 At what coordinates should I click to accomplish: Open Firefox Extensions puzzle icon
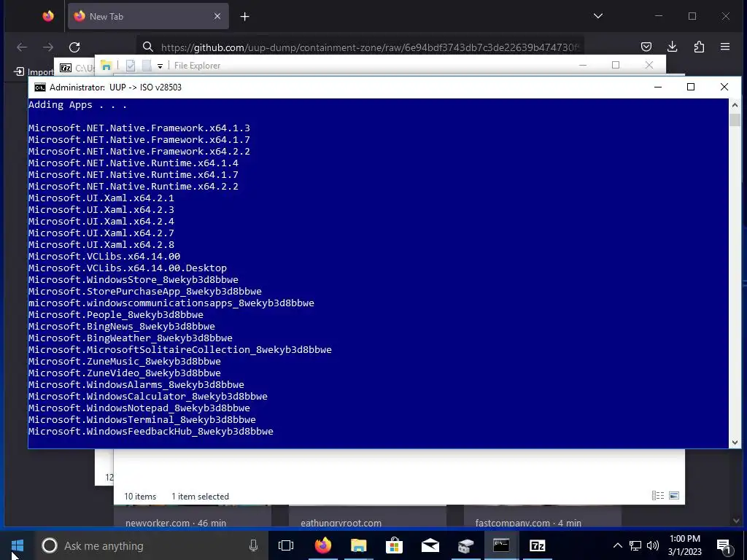pyautogui.click(x=699, y=47)
